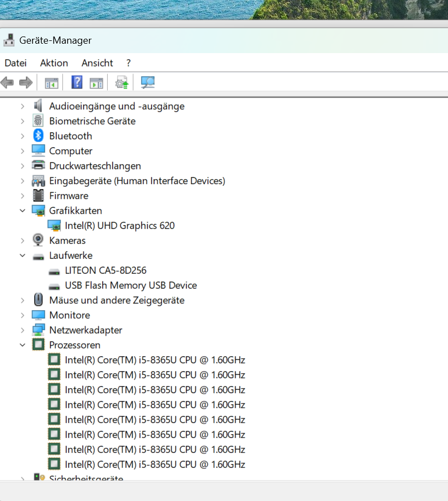Scan for hardware changes toolbar icon
The height and width of the screenshot is (501, 448).
(147, 82)
